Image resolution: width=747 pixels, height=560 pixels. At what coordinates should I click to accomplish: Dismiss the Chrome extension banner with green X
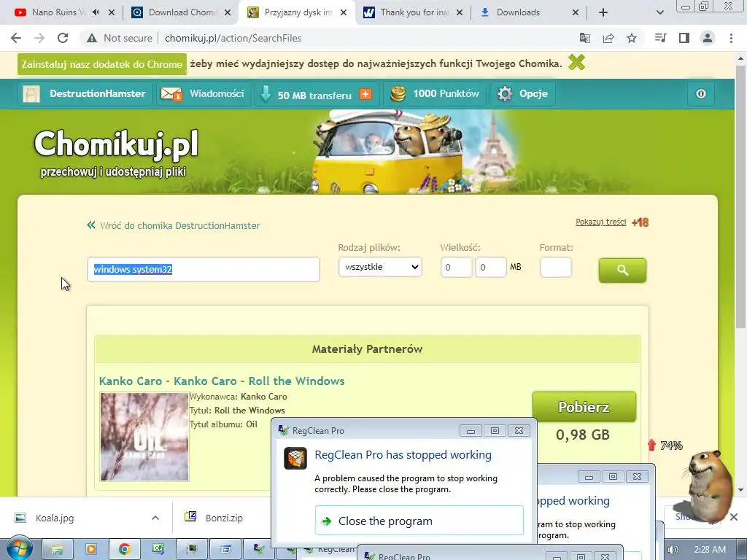(x=576, y=63)
